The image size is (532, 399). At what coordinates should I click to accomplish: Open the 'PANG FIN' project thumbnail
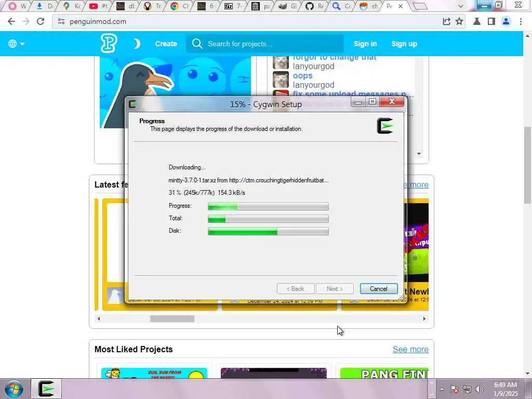pos(384,373)
